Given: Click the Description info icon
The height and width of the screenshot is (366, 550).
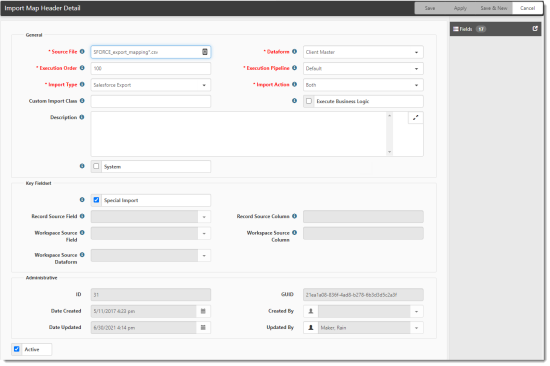Looking at the screenshot, I should (82, 117).
